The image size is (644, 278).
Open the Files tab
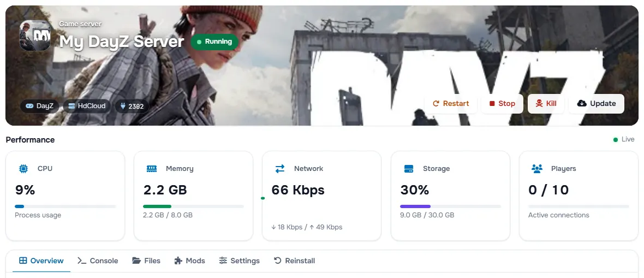click(146, 261)
